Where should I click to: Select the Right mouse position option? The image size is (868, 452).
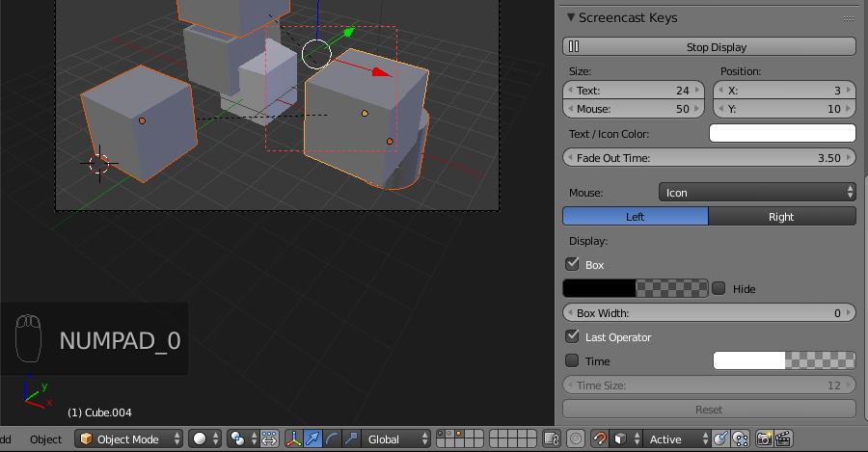[x=781, y=217]
